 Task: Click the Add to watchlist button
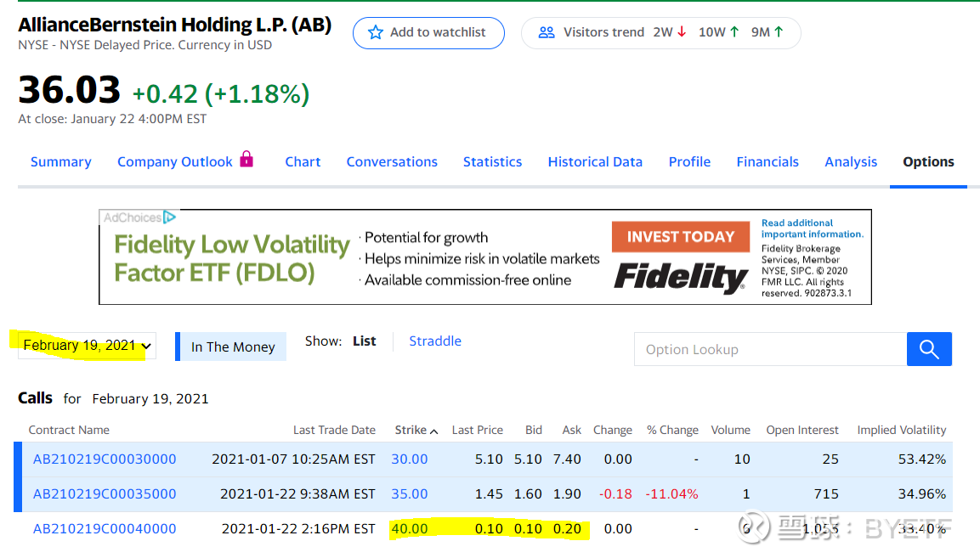point(428,32)
